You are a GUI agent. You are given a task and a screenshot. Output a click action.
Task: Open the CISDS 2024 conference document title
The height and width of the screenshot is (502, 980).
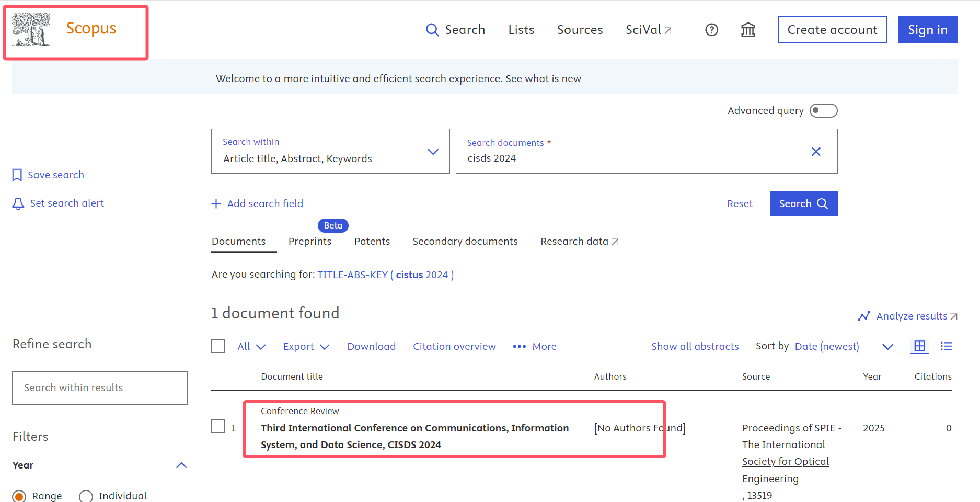(414, 436)
